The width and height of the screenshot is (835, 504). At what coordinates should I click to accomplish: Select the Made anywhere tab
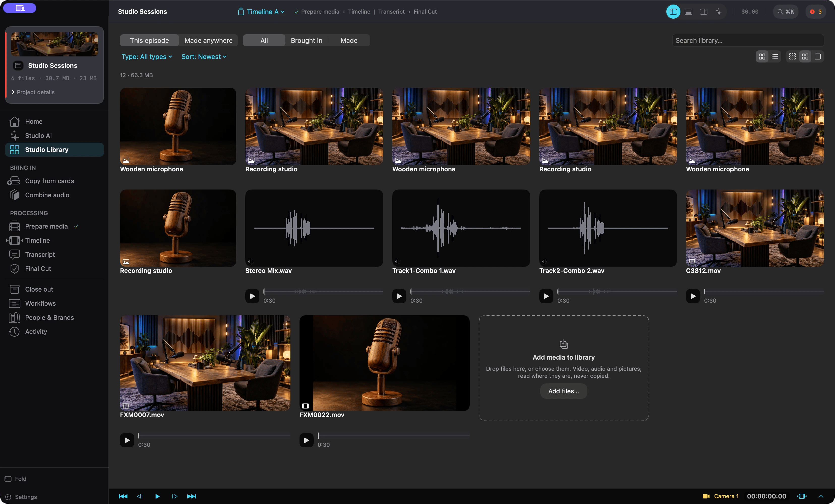208,40
